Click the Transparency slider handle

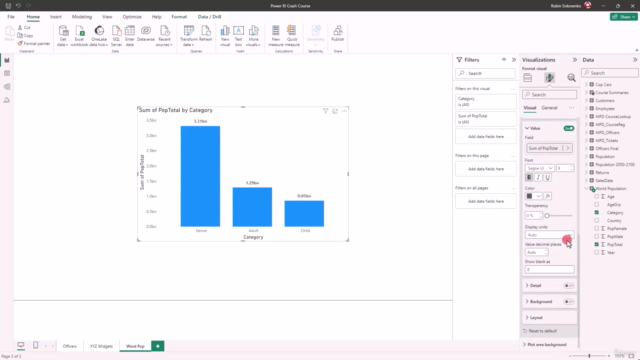pos(547,216)
